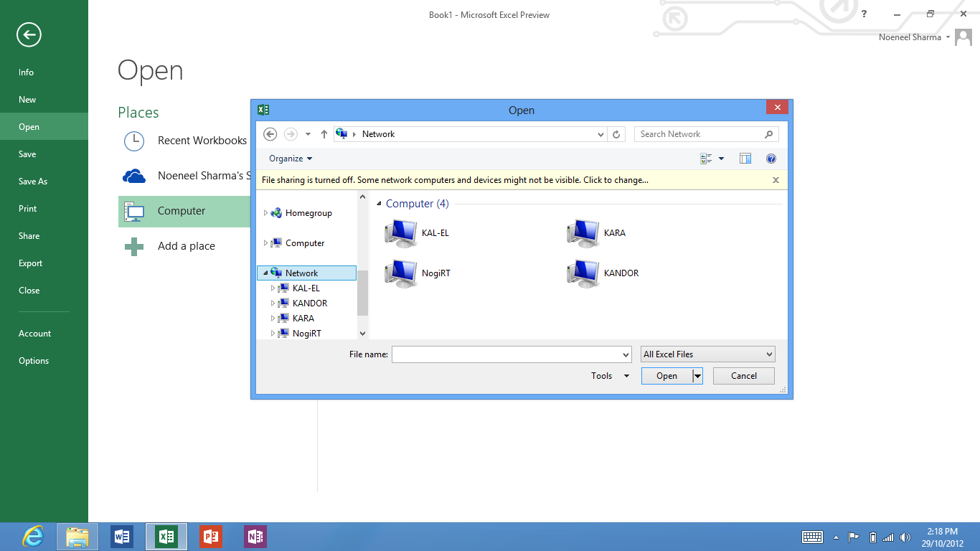The height and width of the screenshot is (551, 980).
Task: Select the KARA computer icon
Action: tap(583, 233)
